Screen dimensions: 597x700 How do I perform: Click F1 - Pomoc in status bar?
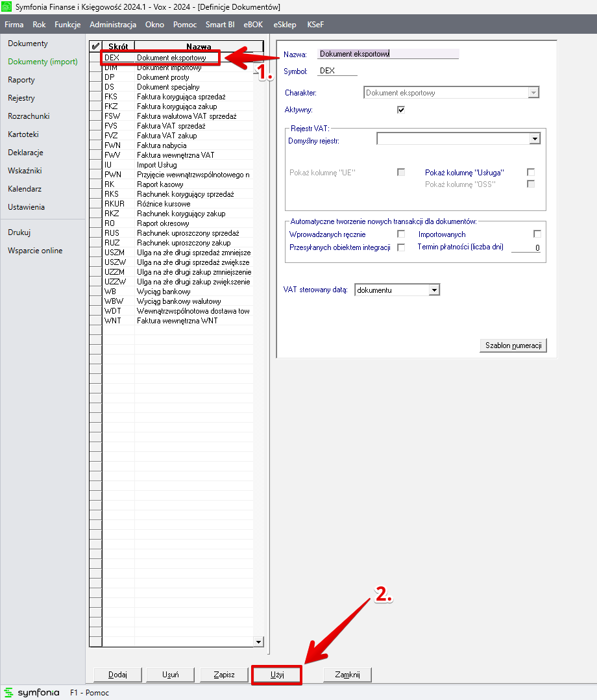[90, 692]
